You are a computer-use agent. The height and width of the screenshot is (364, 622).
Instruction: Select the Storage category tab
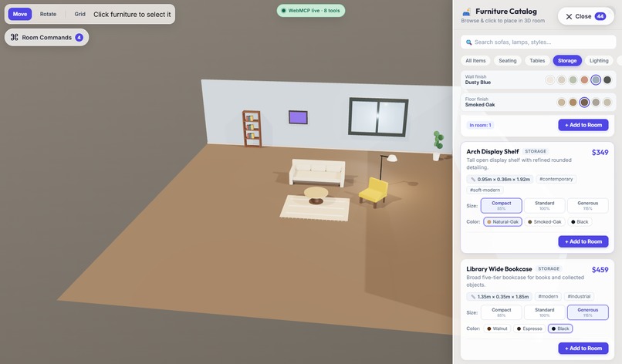(x=567, y=61)
